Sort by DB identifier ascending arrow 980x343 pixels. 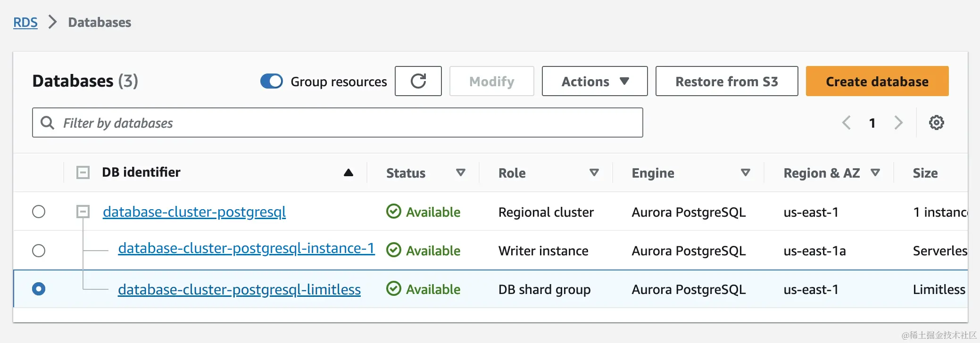(349, 173)
